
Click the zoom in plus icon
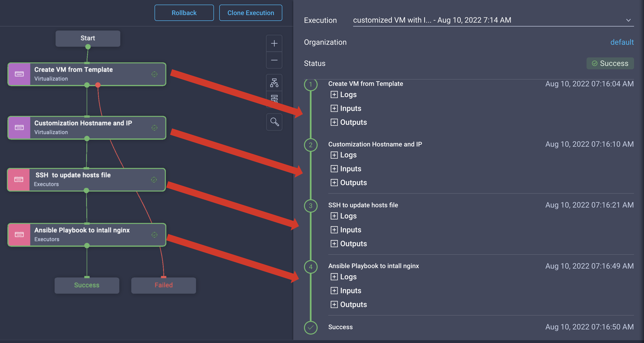(x=274, y=43)
